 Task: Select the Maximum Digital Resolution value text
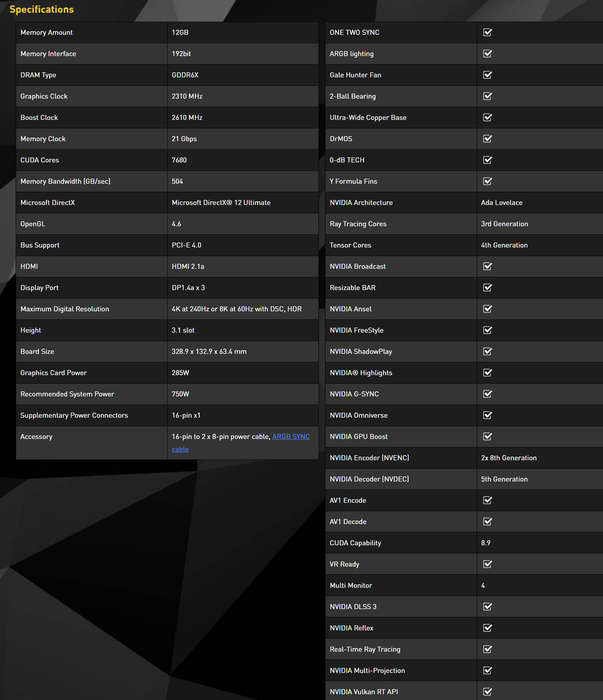tap(237, 309)
